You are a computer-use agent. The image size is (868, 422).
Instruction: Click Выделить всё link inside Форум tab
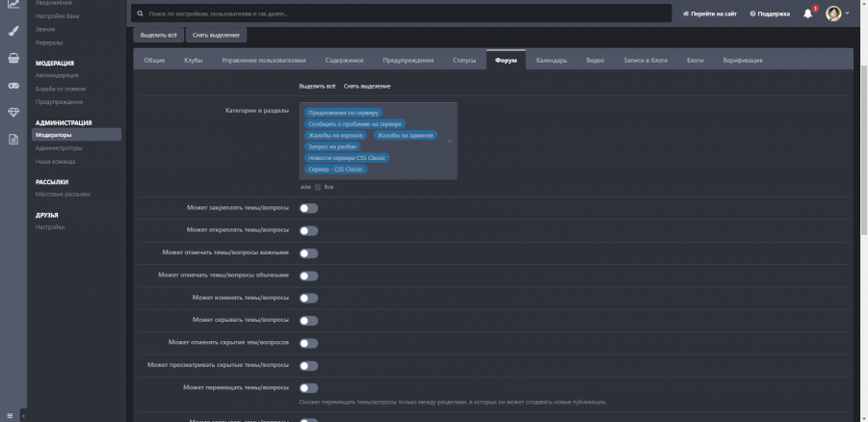317,87
